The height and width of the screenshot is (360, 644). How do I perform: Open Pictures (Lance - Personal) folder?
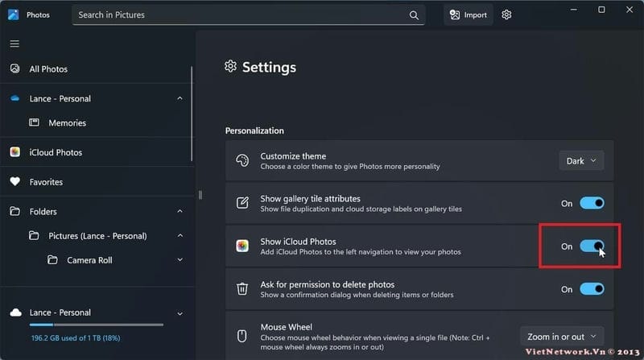click(x=97, y=236)
